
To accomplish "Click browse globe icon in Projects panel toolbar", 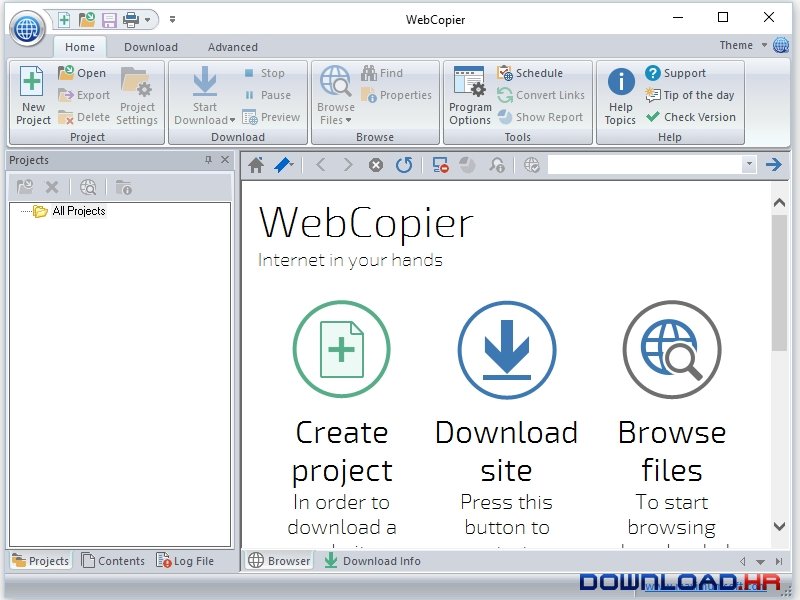I will 88,187.
